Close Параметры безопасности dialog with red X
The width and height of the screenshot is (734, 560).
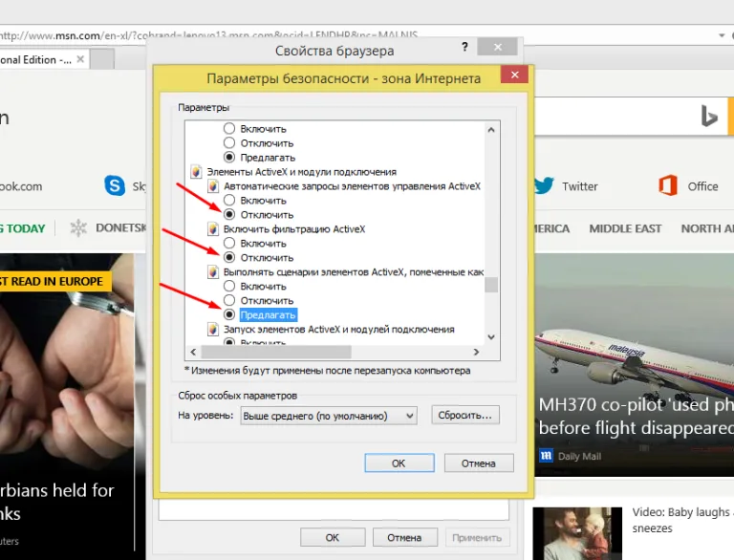pos(514,75)
